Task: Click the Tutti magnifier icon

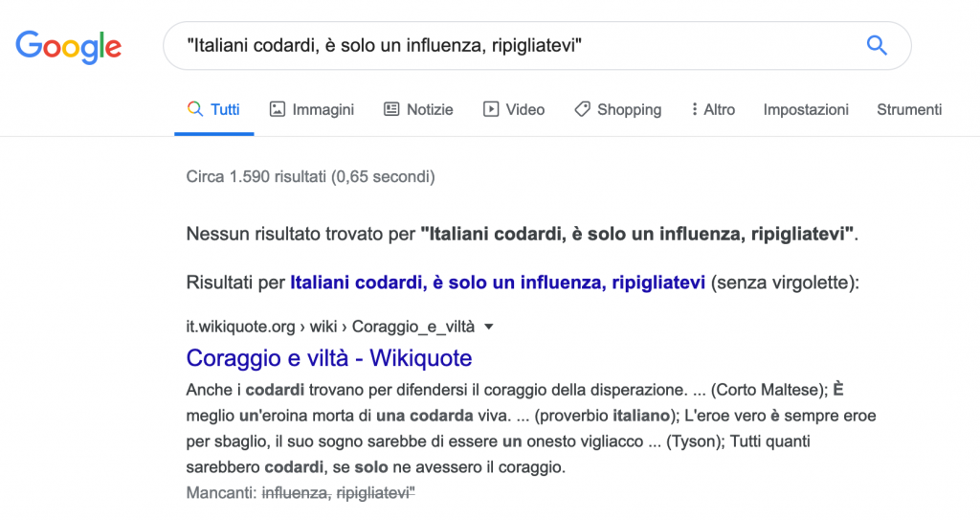Action: (x=195, y=109)
